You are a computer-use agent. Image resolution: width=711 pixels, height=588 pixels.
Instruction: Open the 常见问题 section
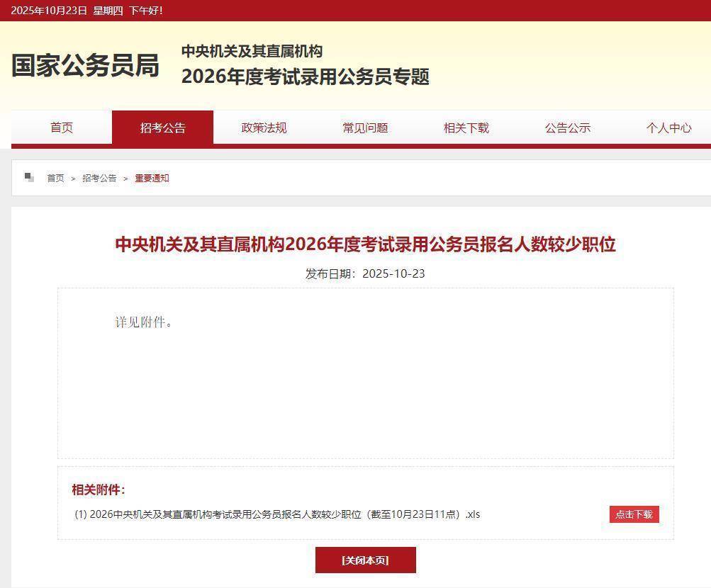pyautogui.click(x=364, y=128)
